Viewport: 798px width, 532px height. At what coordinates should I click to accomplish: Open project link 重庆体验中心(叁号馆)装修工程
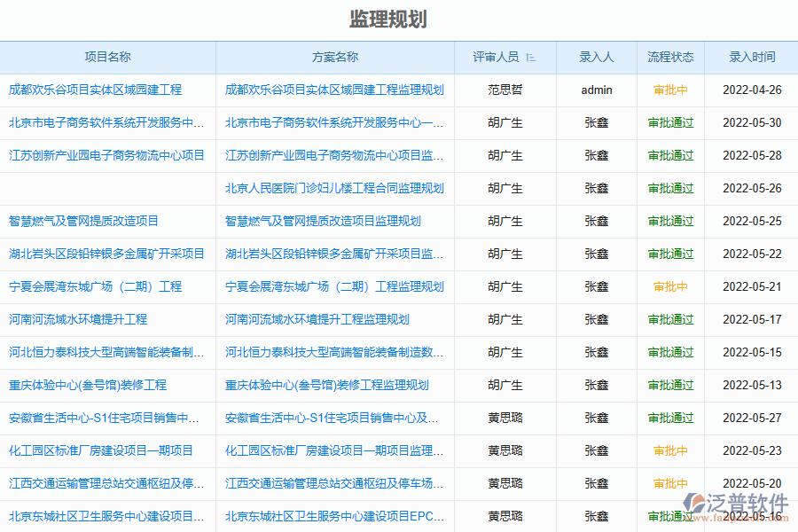[x=88, y=385]
